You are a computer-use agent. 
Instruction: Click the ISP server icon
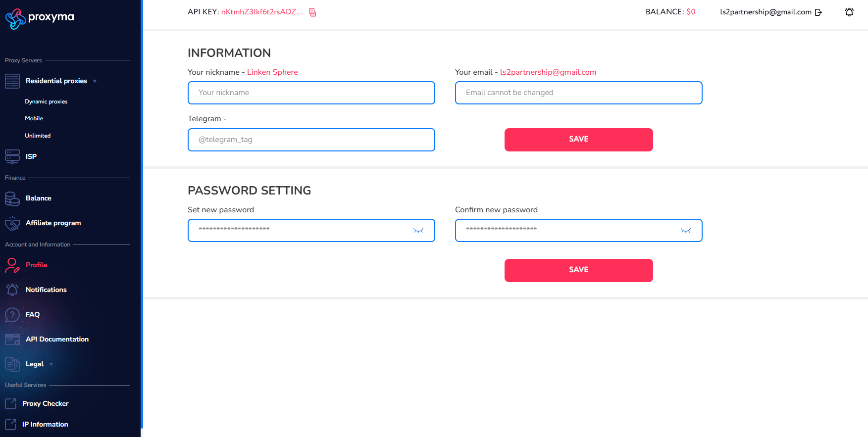(12, 156)
